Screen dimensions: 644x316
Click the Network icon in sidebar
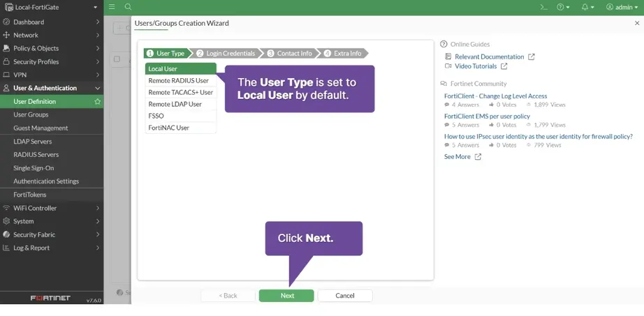pyautogui.click(x=6, y=35)
